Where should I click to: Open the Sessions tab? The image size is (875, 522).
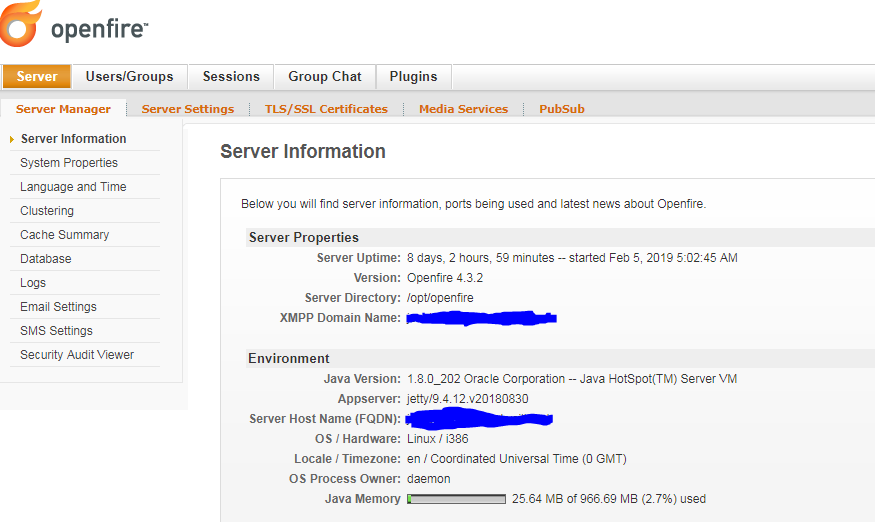click(231, 76)
